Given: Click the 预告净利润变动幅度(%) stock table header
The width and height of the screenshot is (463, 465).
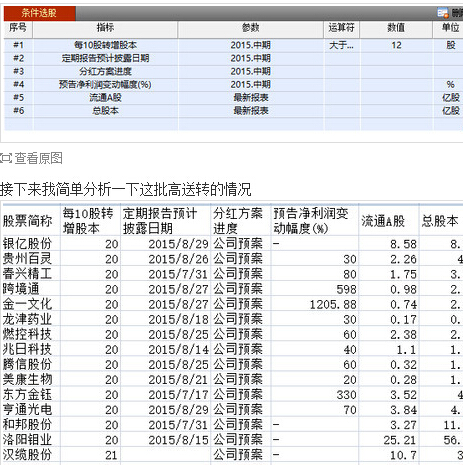Looking at the screenshot, I should 311,221.
